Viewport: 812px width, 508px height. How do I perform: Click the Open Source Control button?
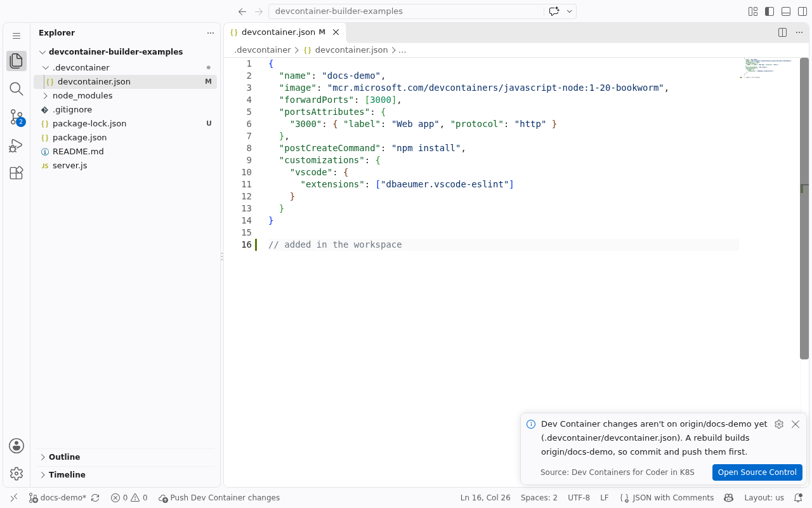pyautogui.click(x=757, y=472)
